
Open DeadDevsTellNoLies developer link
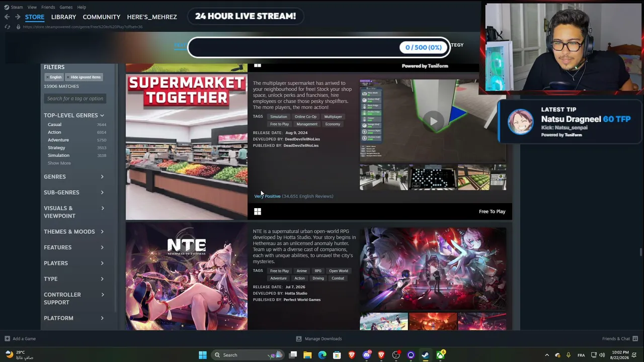302,139
